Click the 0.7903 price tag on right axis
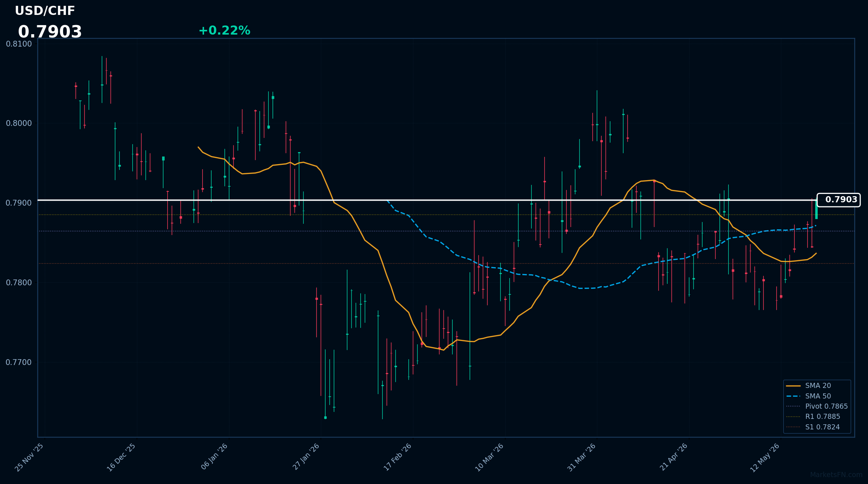868x484 pixels. tap(838, 200)
